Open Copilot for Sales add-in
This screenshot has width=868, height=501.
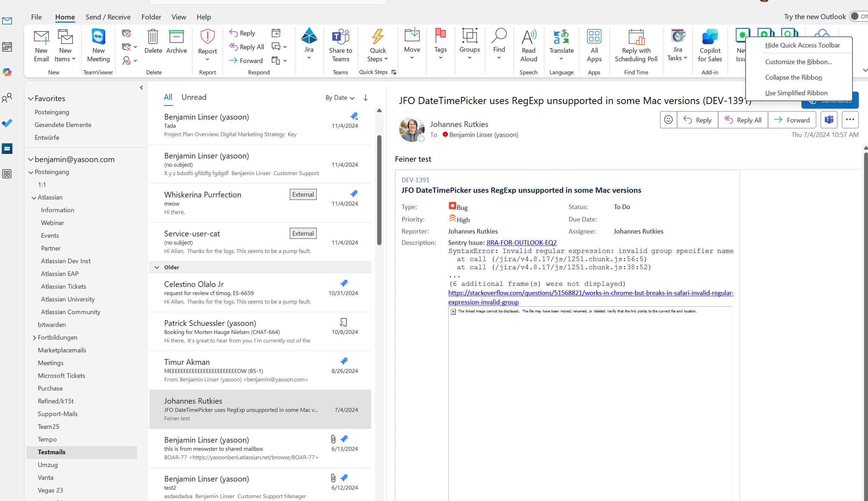pyautogui.click(x=710, y=37)
